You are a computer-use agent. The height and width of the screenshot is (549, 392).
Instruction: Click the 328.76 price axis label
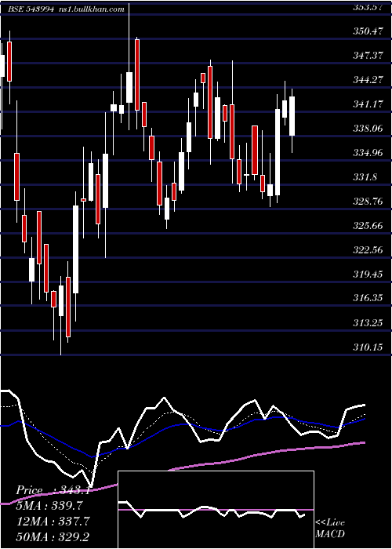[367, 202]
